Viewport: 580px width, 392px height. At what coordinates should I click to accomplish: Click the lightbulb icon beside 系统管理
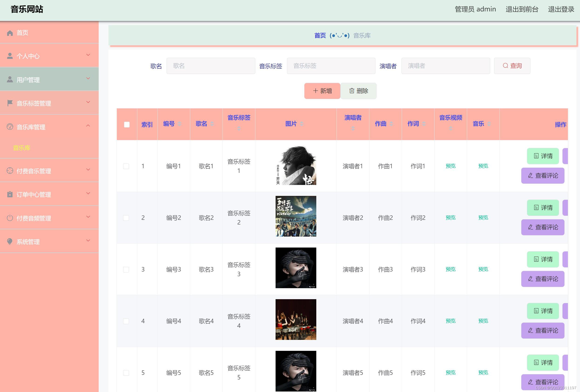coord(10,241)
